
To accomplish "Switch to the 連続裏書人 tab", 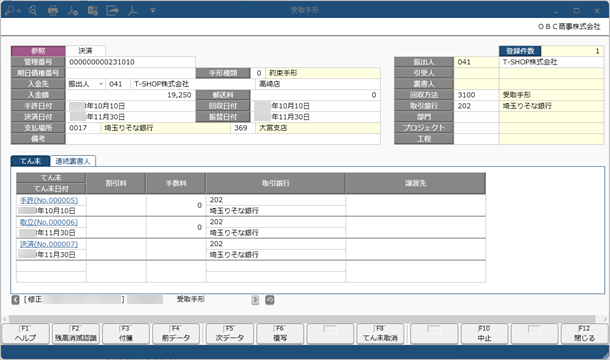I will click(x=73, y=161).
